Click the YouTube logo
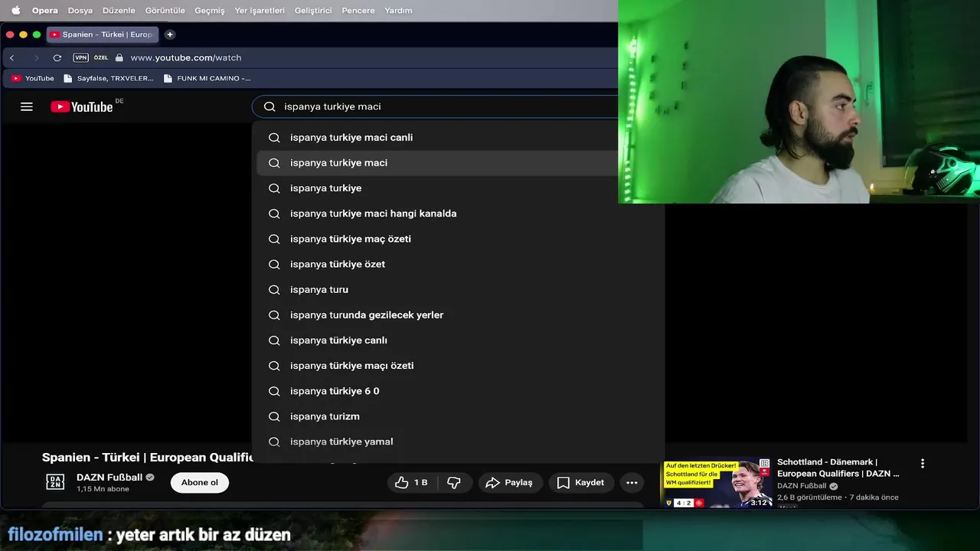The image size is (980, 551). coord(82,106)
